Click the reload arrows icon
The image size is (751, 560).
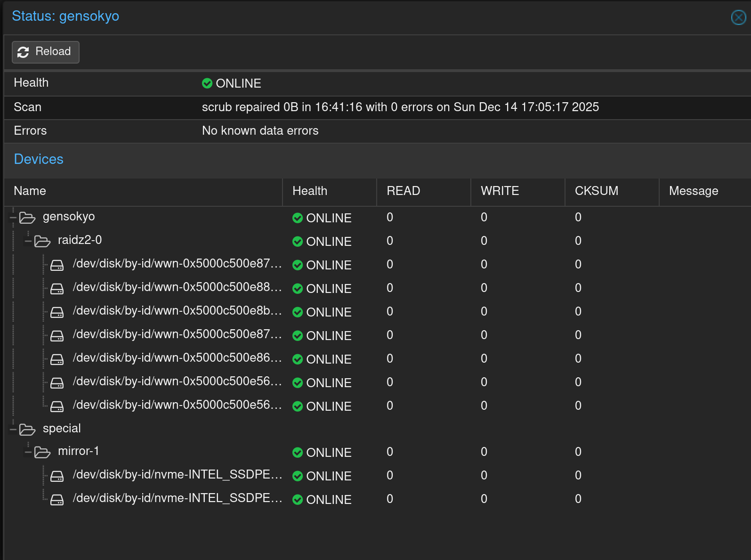click(23, 52)
